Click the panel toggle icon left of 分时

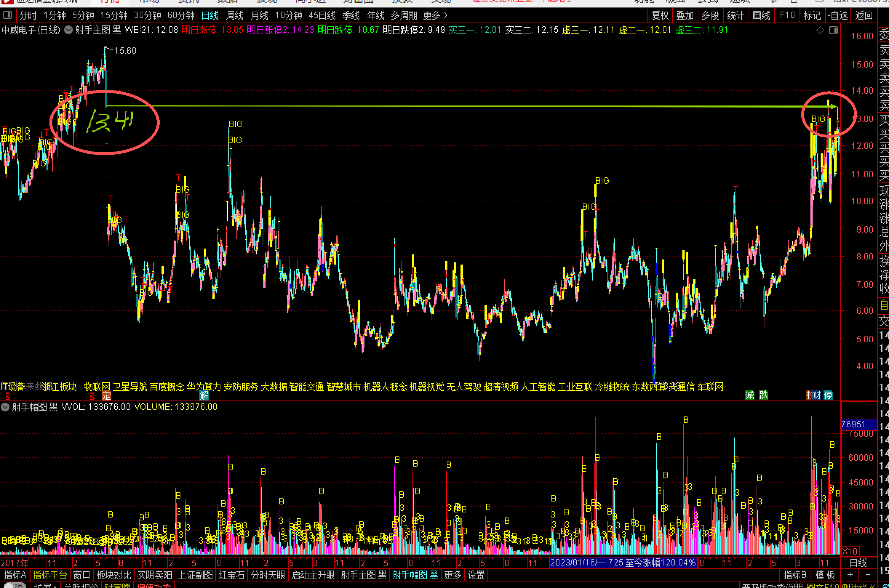coord(7,15)
